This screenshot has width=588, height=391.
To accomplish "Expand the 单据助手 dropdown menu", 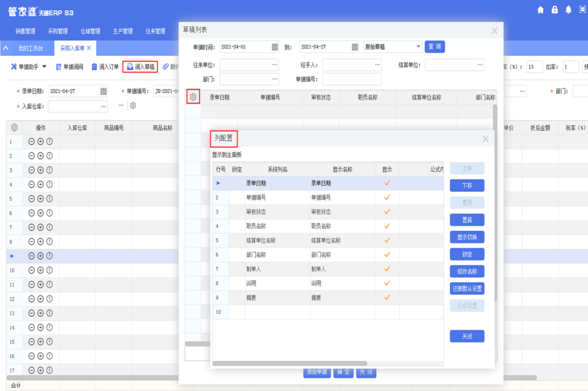I will pos(44,67).
